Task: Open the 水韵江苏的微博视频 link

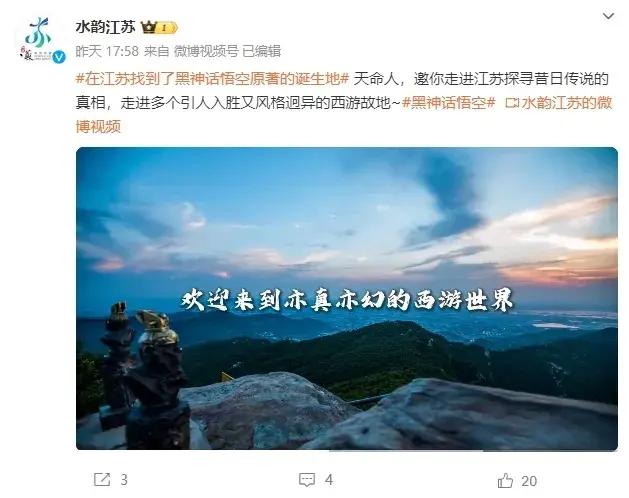Action: (344, 115)
